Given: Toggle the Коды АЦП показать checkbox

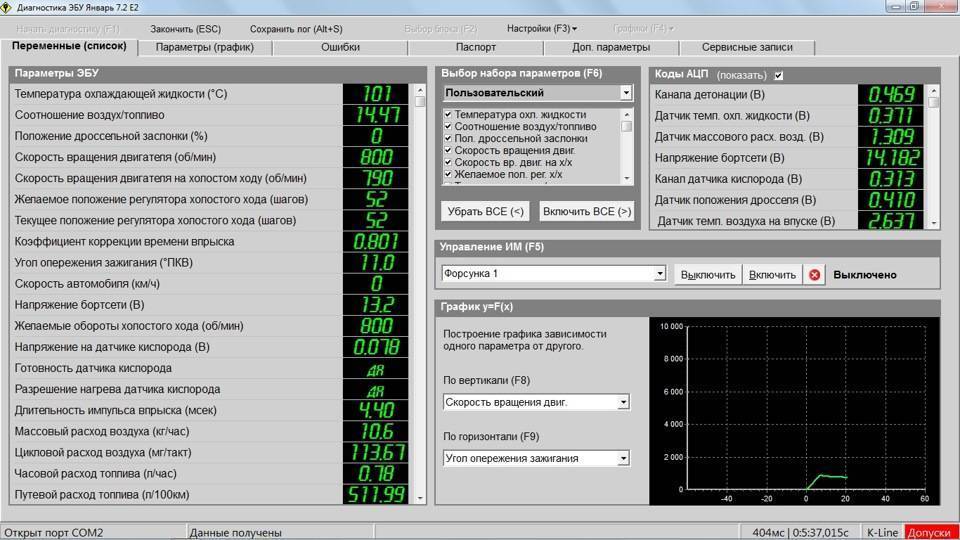Looking at the screenshot, I should 778,75.
